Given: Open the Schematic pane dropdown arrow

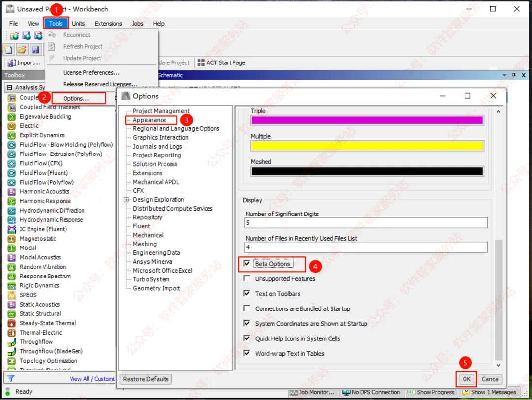Looking at the screenshot, I should (x=504, y=75).
